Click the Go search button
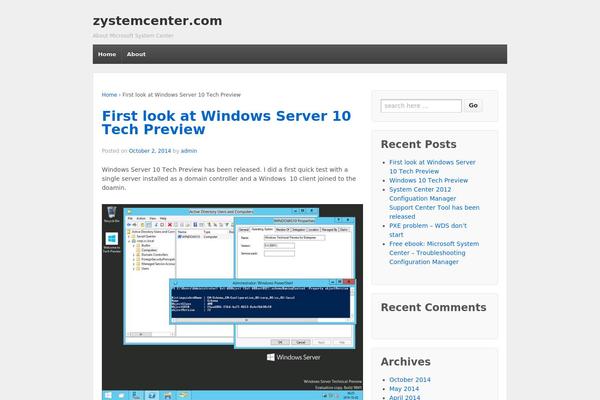The height and width of the screenshot is (400, 600). pyautogui.click(x=473, y=105)
